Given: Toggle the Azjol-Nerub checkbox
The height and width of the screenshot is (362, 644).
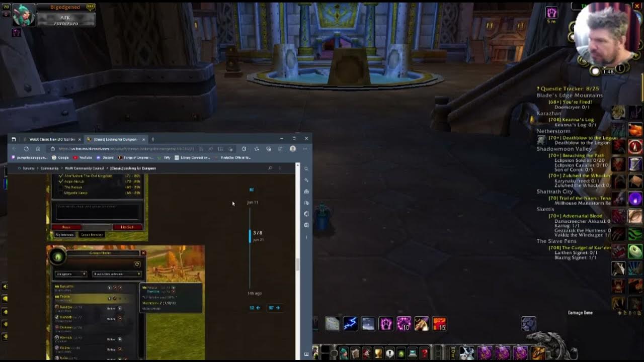Looking at the screenshot, I should coord(61,182).
